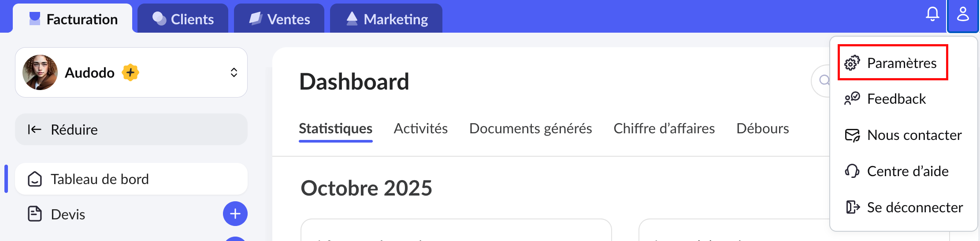Viewport: 980px width, 241px height.
Task: Click Se déconnecter to log out
Action: tap(914, 207)
